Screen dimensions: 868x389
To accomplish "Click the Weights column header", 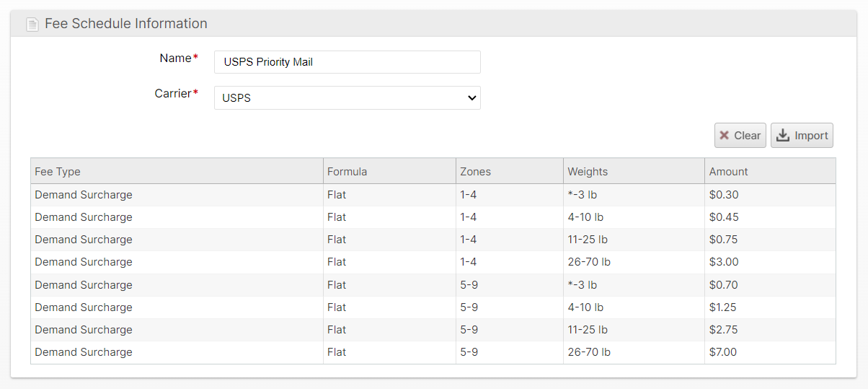I will (x=588, y=172).
